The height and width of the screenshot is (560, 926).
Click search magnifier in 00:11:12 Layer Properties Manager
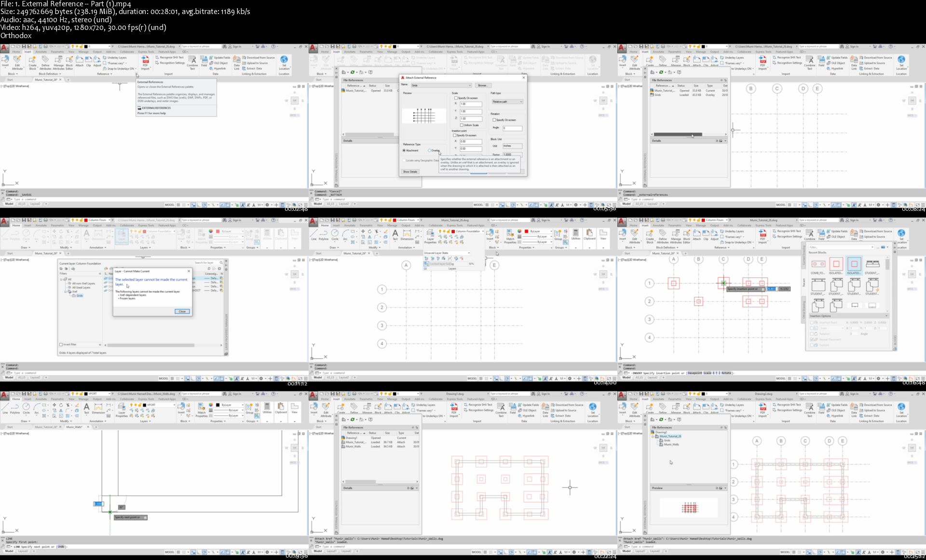[x=221, y=263]
